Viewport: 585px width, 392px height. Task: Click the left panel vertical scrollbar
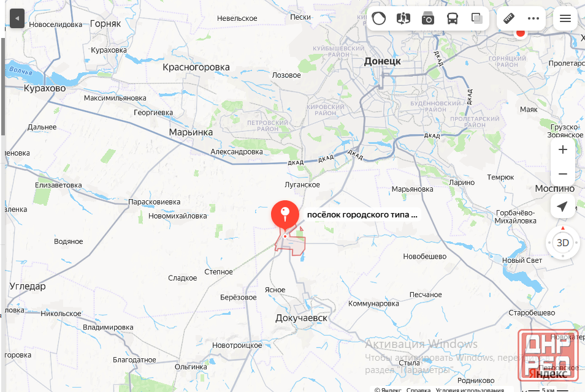click(2, 86)
